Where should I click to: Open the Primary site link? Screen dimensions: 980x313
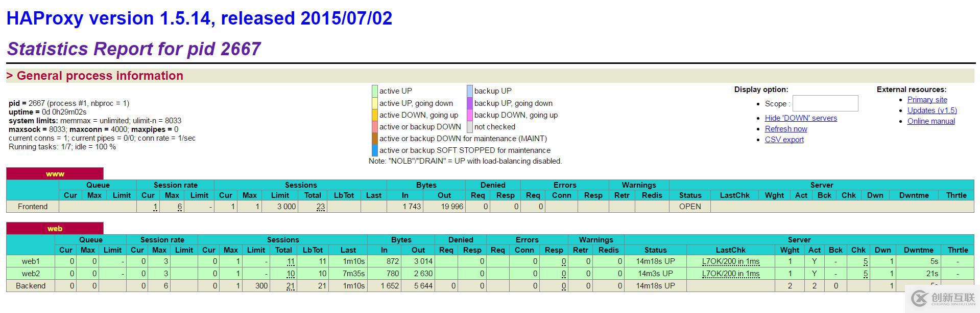click(x=927, y=100)
